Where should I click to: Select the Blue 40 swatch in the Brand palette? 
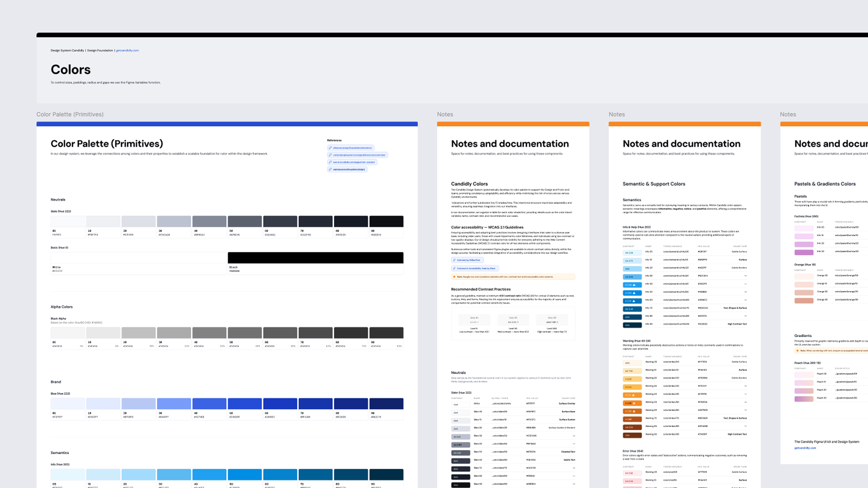[209, 403]
